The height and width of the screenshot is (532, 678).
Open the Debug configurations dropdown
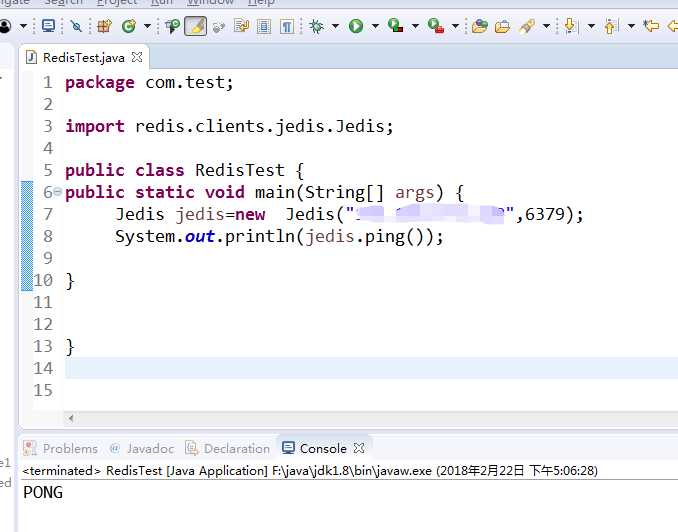335,26
